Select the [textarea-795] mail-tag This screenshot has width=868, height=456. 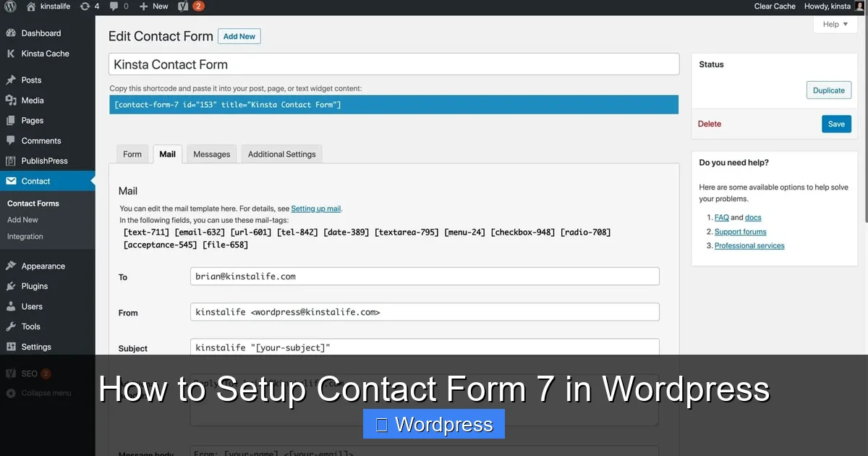point(407,232)
